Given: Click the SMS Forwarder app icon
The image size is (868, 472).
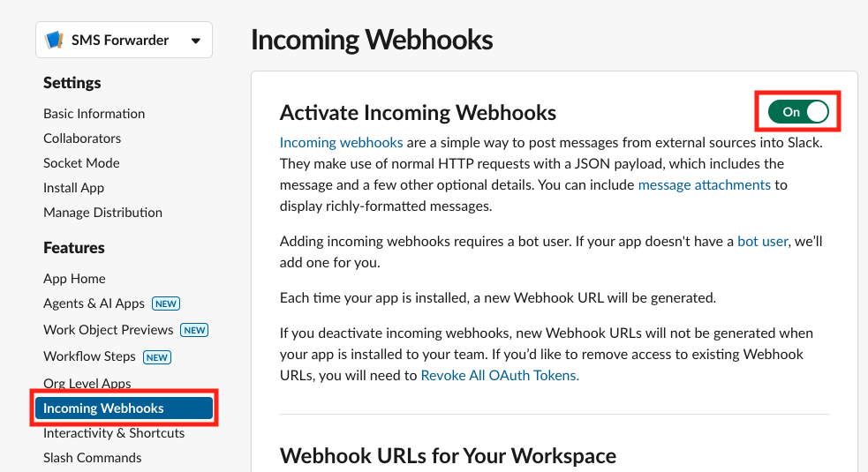Looking at the screenshot, I should point(54,40).
